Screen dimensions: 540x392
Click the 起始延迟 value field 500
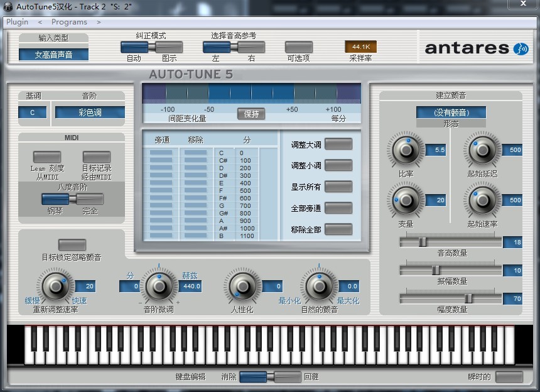512,150
